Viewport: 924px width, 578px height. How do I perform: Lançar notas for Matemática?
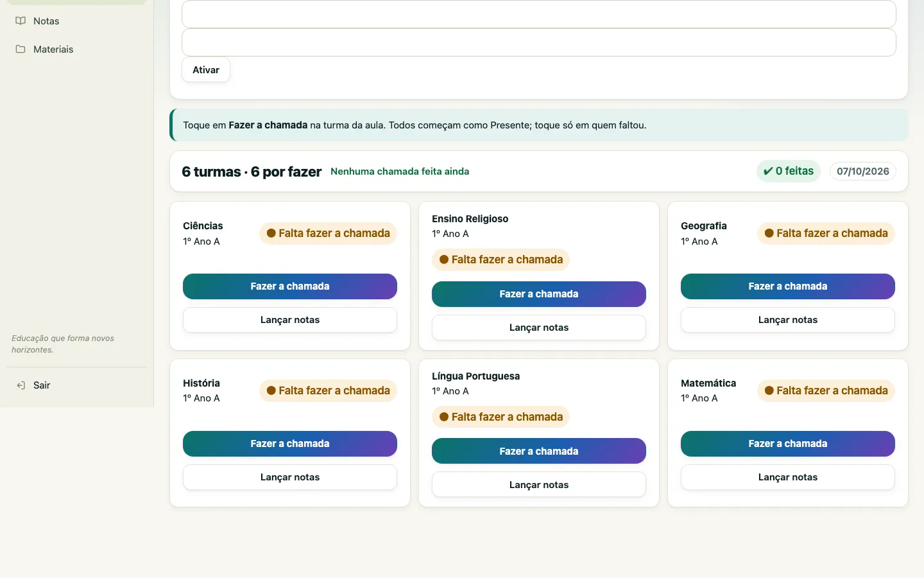point(788,477)
